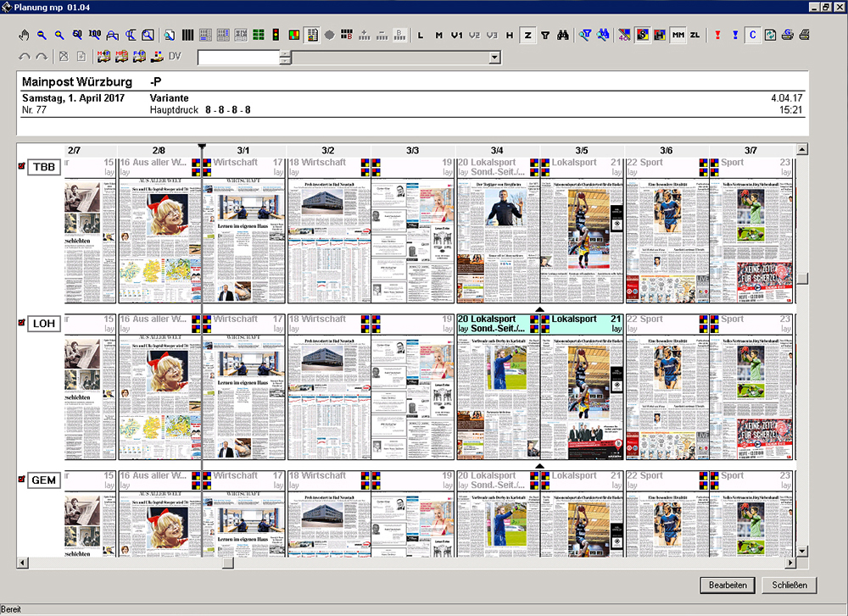Screen dimensions: 848x616
Task: Click the redo arrow icon
Action: click(42, 56)
